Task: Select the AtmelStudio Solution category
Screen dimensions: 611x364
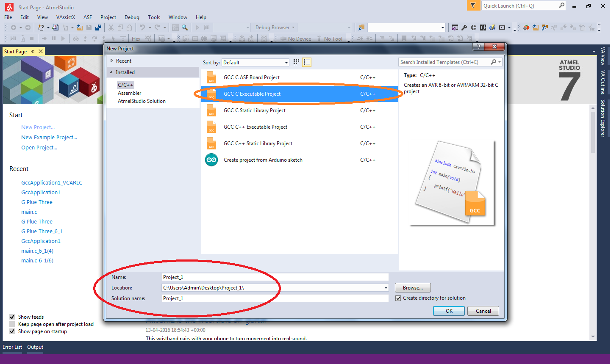Action: click(142, 101)
